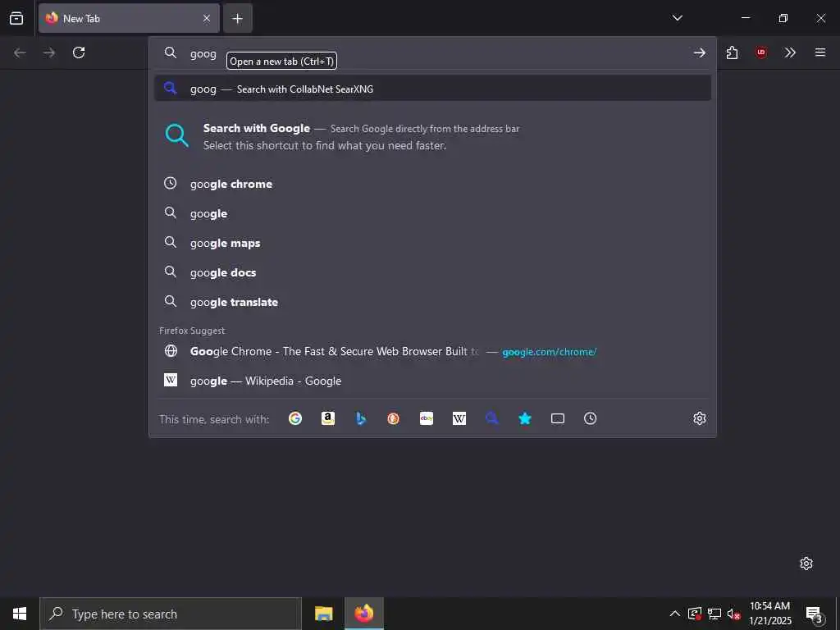Click the security warning tray icon
Screen dimensions: 840x630
[x=695, y=614]
